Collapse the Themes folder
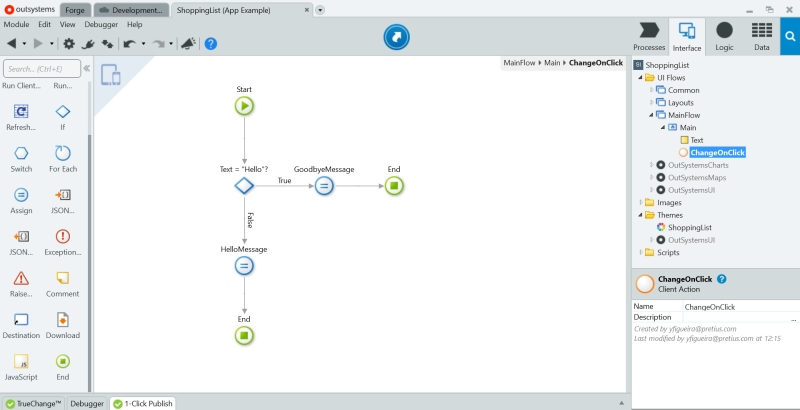800x410 pixels. coord(640,215)
